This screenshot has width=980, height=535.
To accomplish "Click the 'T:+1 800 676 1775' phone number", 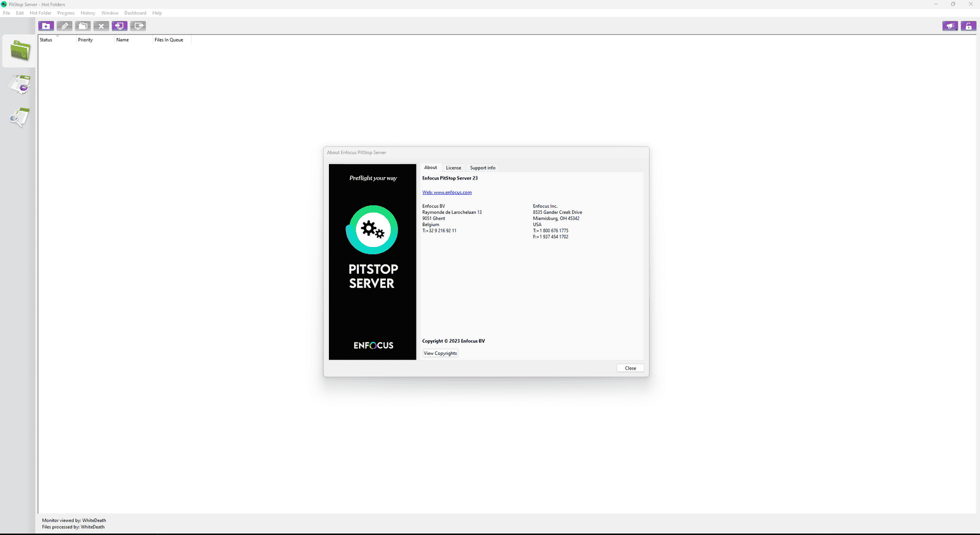I will (551, 231).
